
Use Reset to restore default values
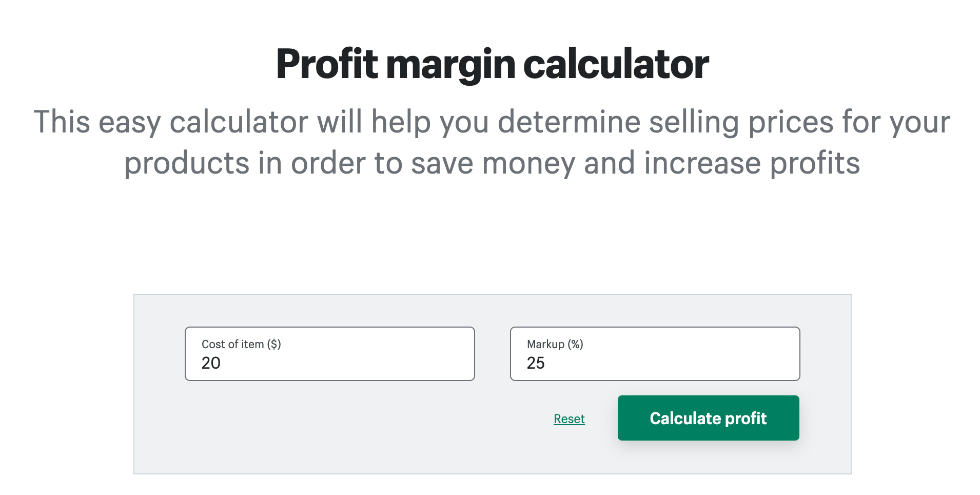pyautogui.click(x=569, y=418)
